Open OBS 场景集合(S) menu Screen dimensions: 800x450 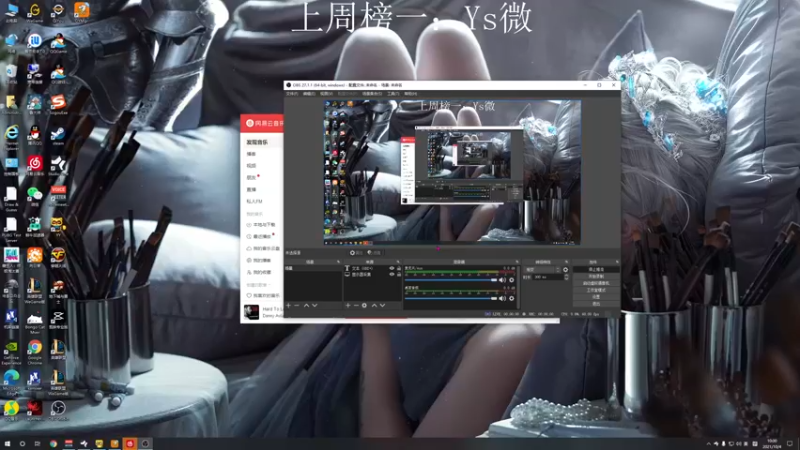[372, 94]
